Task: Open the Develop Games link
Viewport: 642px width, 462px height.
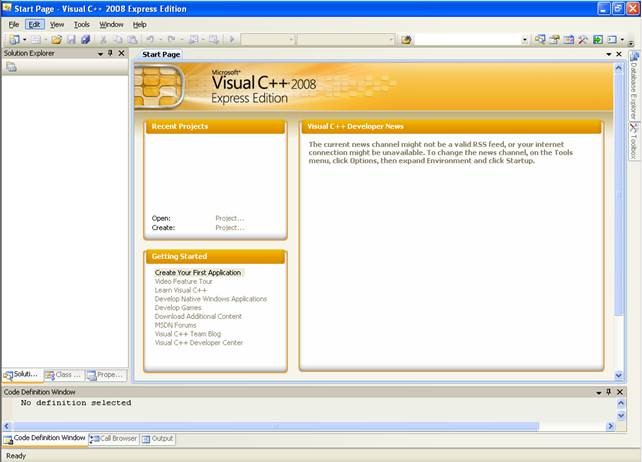Action: (178, 308)
